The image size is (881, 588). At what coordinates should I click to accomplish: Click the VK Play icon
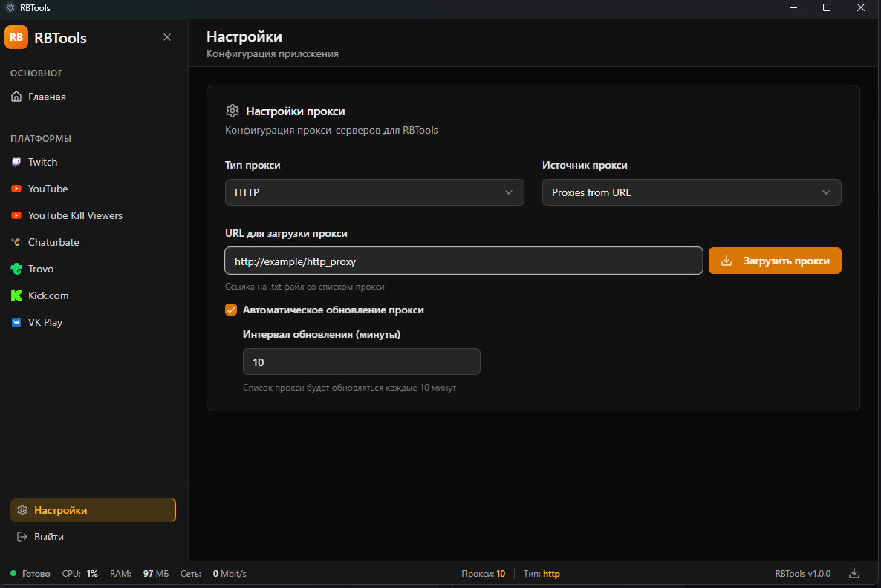[x=16, y=322]
